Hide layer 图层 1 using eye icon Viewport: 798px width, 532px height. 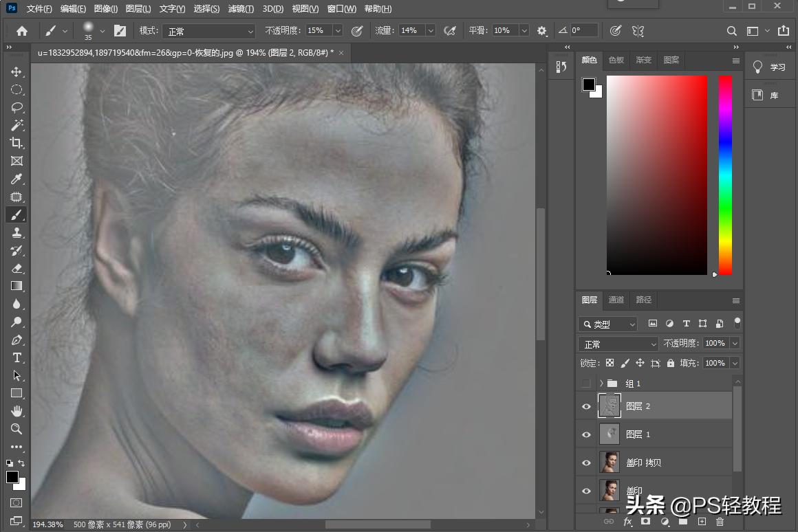(x=586, y=434)
